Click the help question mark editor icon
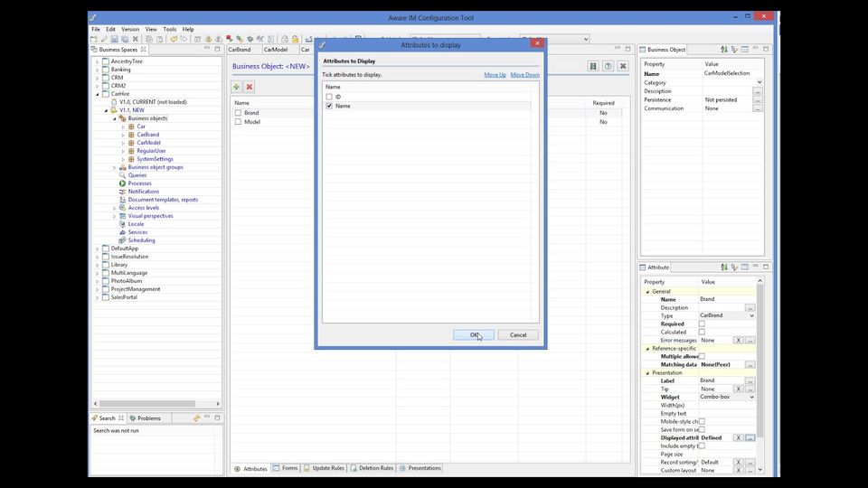 pos(608,66)
